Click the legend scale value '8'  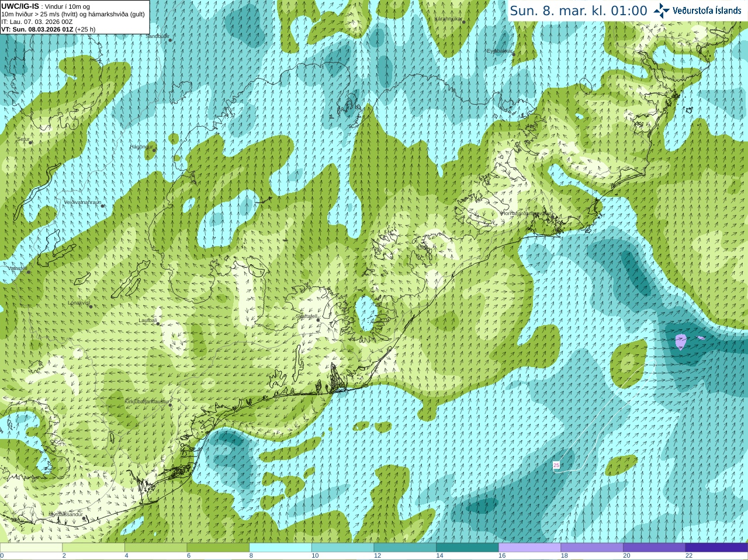pyautogui.click(x=251, y=556)
